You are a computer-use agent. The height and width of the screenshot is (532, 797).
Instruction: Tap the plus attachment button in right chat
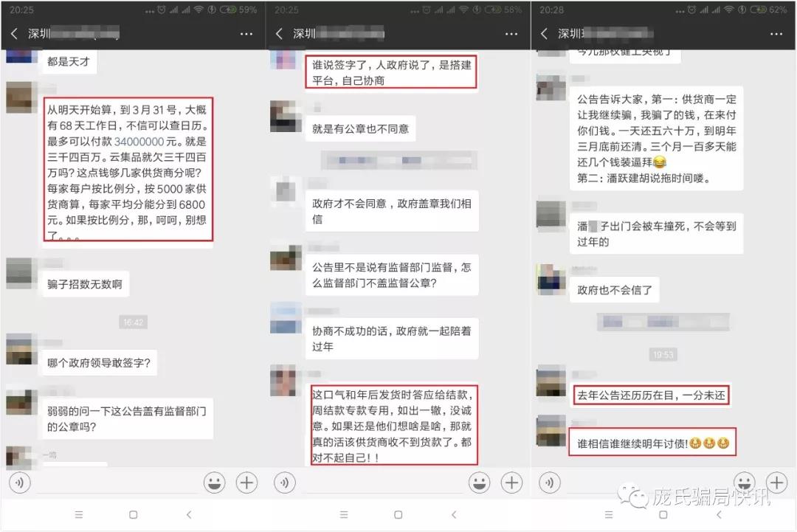[x=776, y=483]
